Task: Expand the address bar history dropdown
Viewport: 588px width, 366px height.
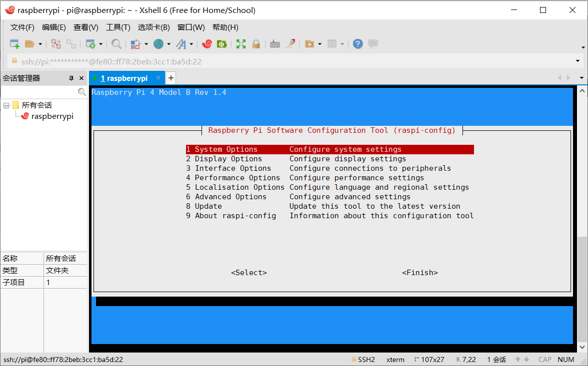Action: [x=577, y=61]
